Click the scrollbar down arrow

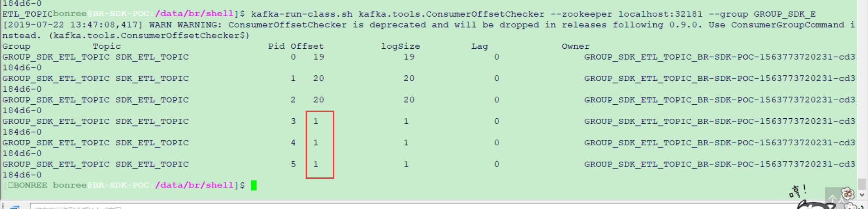coord(862,195)
